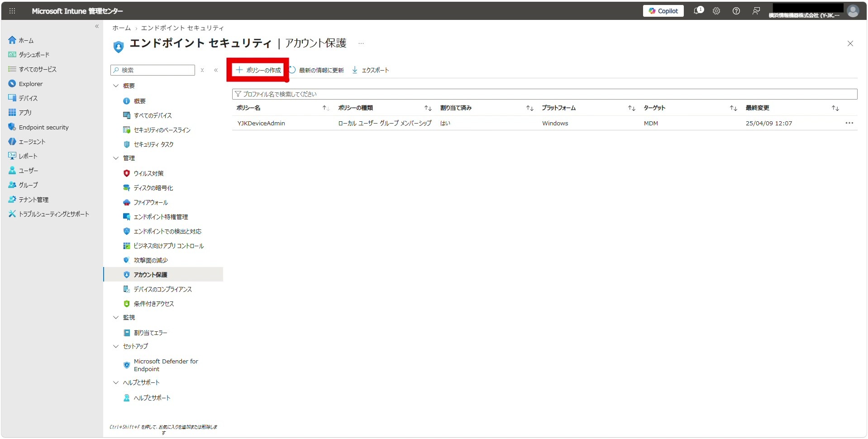The width and height of the screenshot is (868, 439).
Task: Collapse the resource menu panel
Action: pyautogui.click(x=216, y=70)
